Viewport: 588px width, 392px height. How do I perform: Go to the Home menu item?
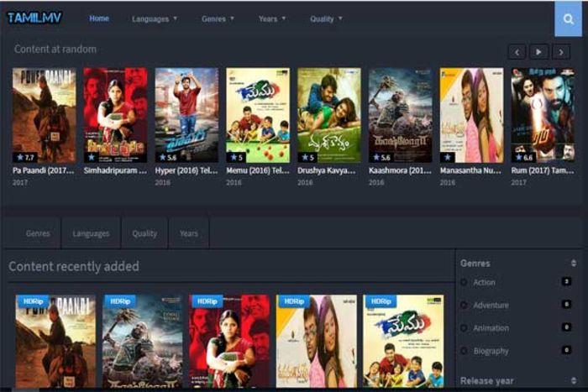coord(99,18)
